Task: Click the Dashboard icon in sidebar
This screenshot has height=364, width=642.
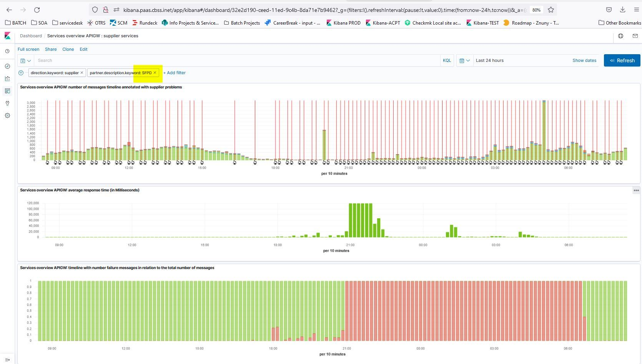Action: click(7, 91)
